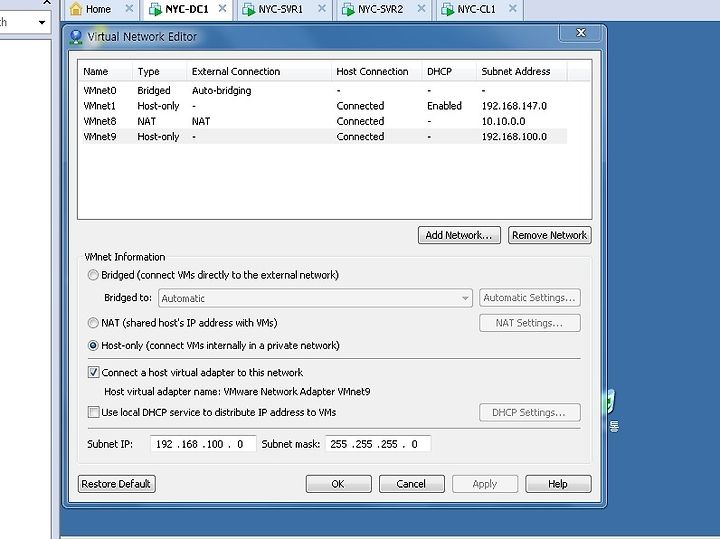The image size is (720, 539).
Task: Uncheck Connect a host virtual adapter
Action: (93, 372)
